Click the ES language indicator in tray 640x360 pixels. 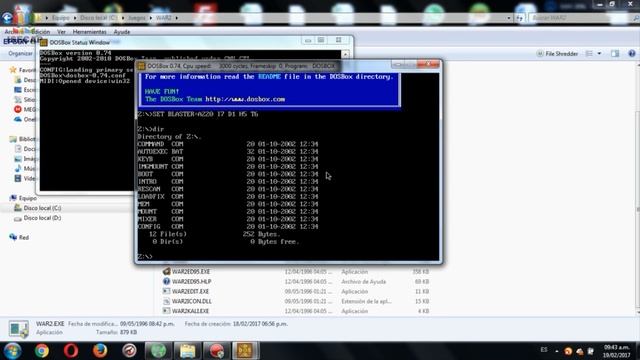pyautogui.click(x=544, y=350)
